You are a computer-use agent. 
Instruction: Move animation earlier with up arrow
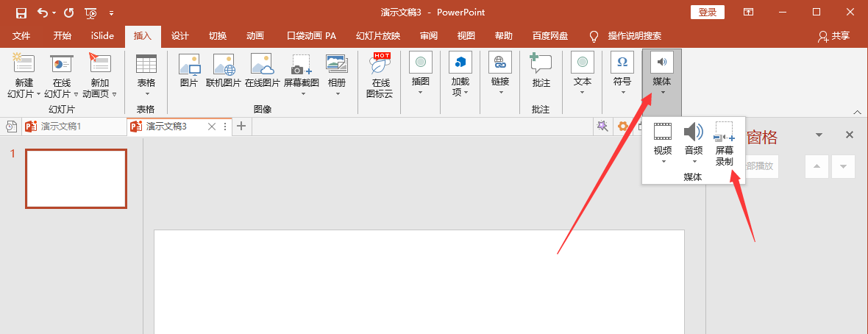click(817, 167)
